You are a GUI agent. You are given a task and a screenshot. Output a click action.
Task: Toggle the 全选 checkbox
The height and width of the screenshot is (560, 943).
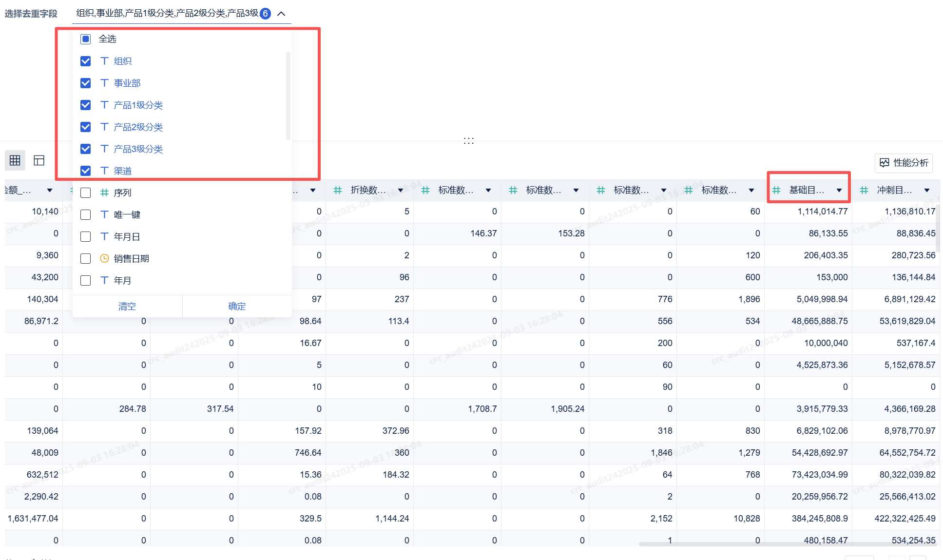pyautogui.click(x=86, y=39)
